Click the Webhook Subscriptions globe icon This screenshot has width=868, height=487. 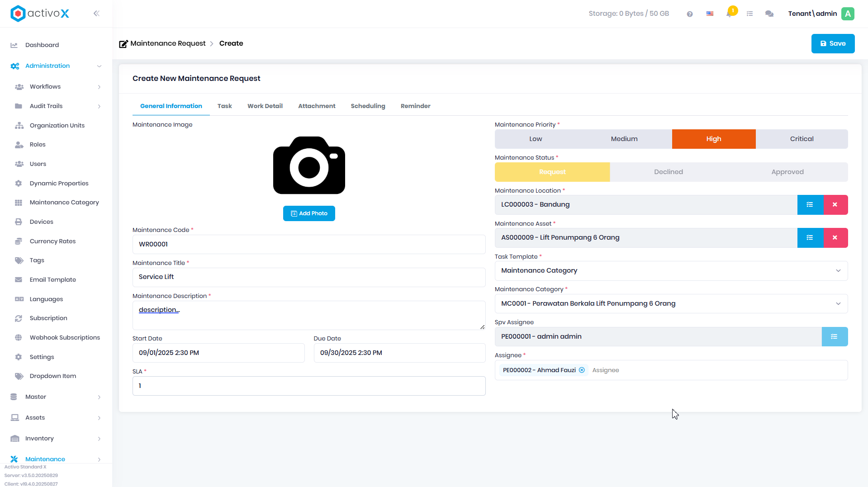(19, 338)
